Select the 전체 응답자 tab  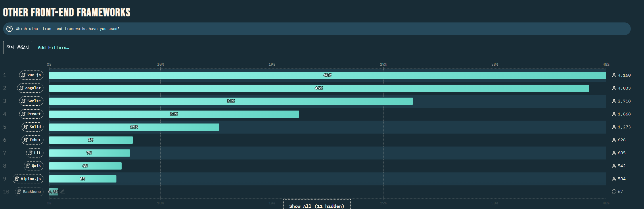click(18, 48)
